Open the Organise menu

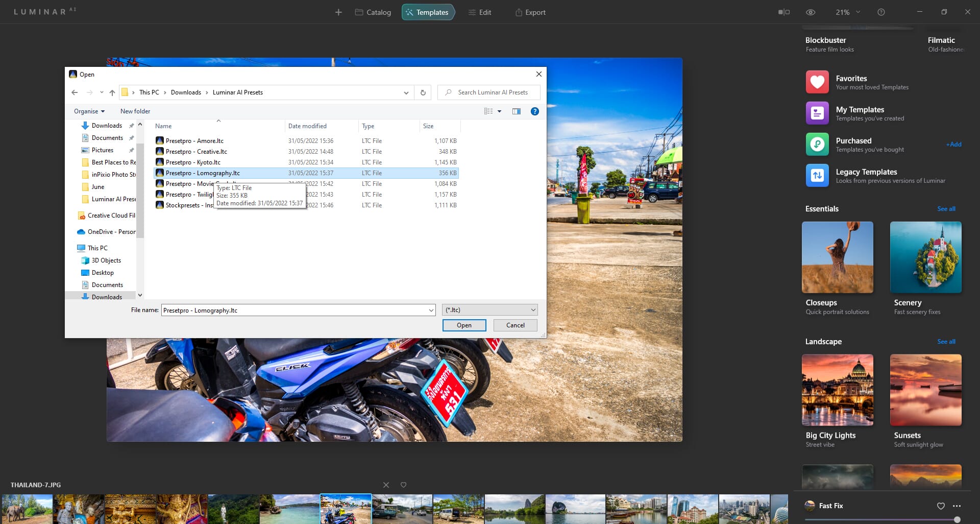point(89,111)
